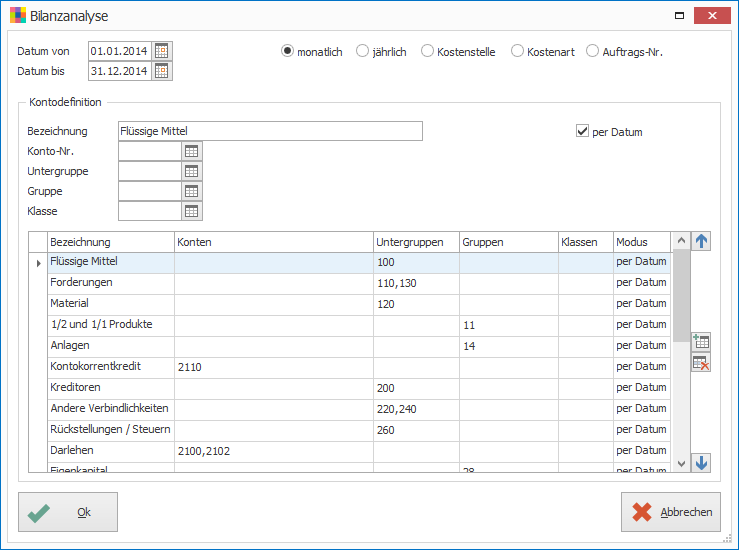Select the Auftrags-Nr. radio button
The height and width of the screenshot is (550, 739).
(x=592, y=51)
